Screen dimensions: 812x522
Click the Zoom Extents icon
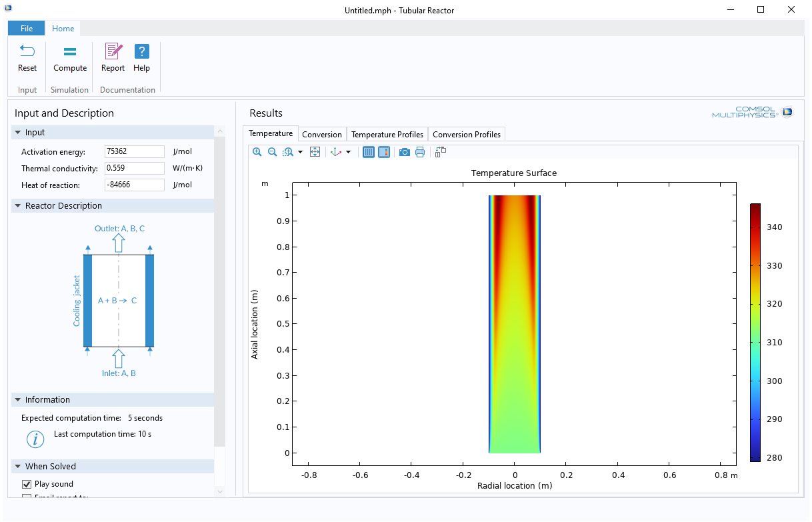[315, 152]
